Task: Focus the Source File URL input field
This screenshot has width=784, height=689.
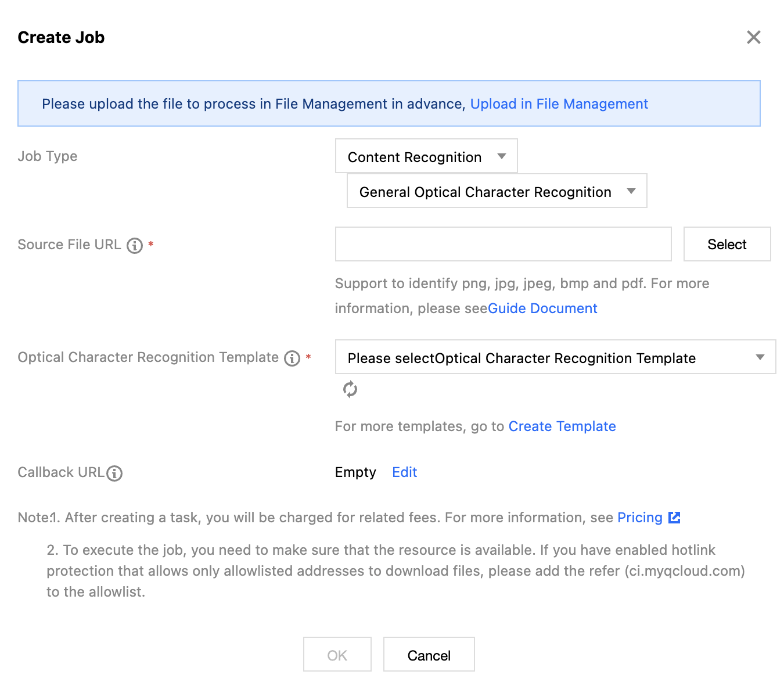Action: pyautogui.click(x=503, y=244)
